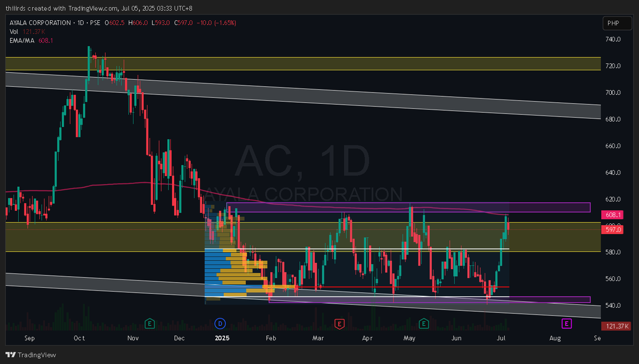Click the 620.0 price axis label
639x364 pixels.
coord(613,199)
